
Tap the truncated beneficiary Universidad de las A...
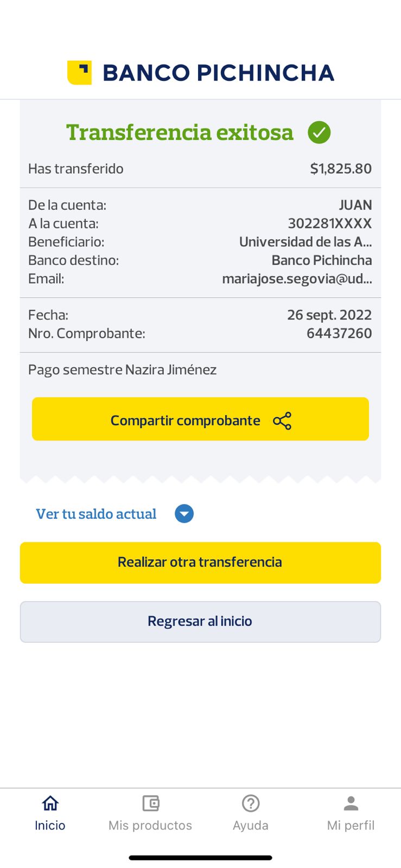[x=305, y=242]
